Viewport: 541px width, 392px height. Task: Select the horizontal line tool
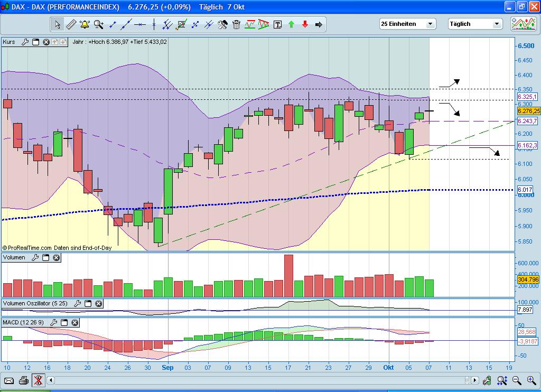(140, 24)
